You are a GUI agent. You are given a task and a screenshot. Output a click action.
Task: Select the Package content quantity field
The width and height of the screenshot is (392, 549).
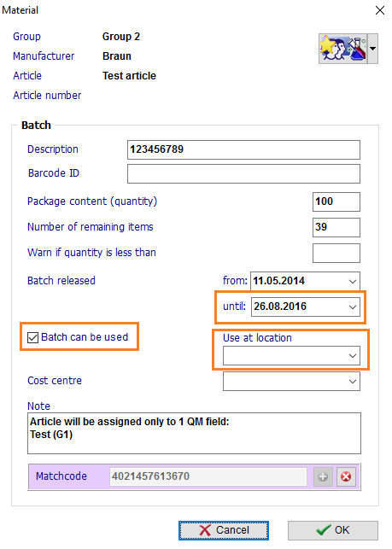336,201
